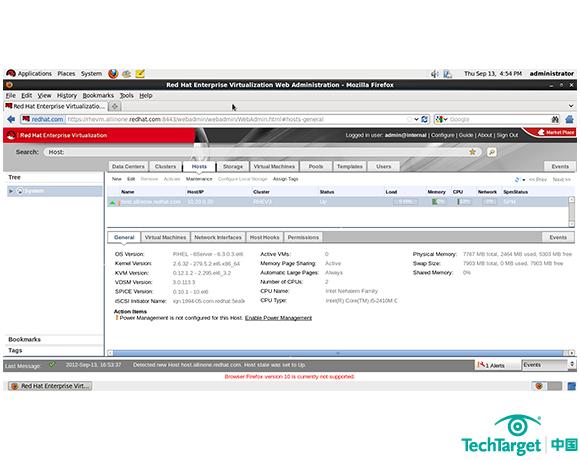Sort by the Cluster column header
The image size is (580, 460).
(261, 192)
